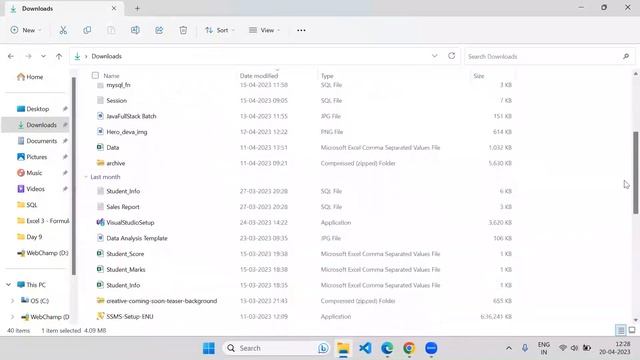Expand the OS (C:) drive node

pos(12,301)
